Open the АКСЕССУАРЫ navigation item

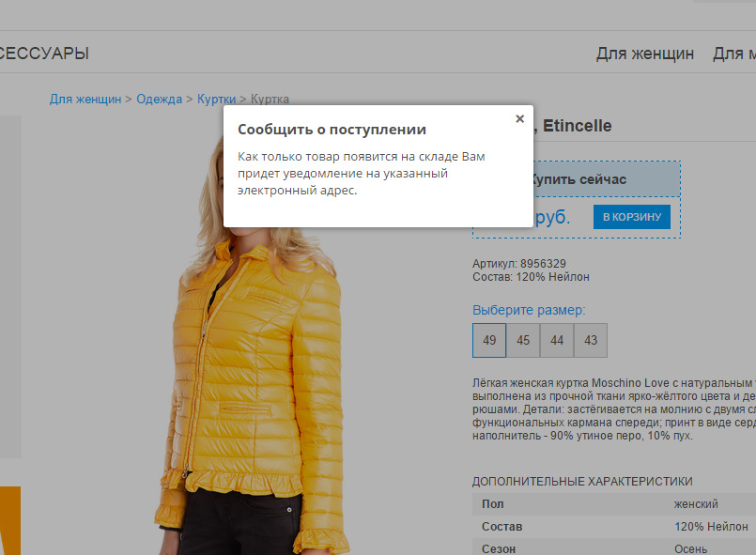tap(43, 54)
